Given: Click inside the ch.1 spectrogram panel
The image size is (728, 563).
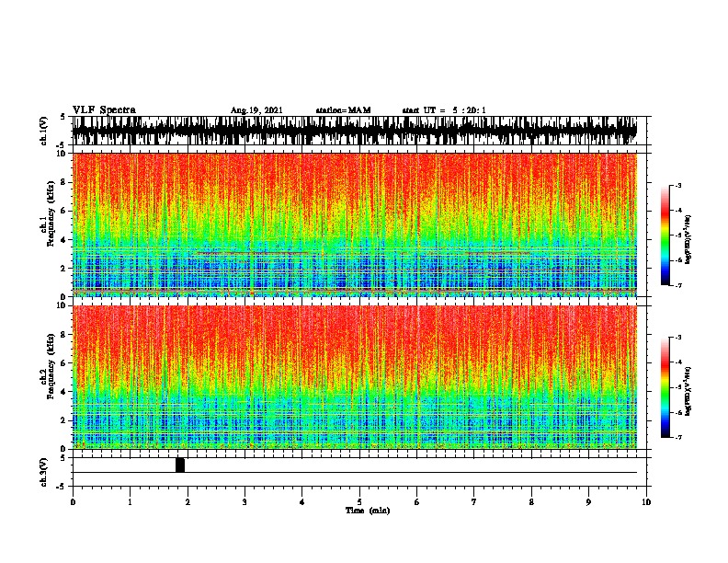Looking at the screenshot, I should 354,224.
